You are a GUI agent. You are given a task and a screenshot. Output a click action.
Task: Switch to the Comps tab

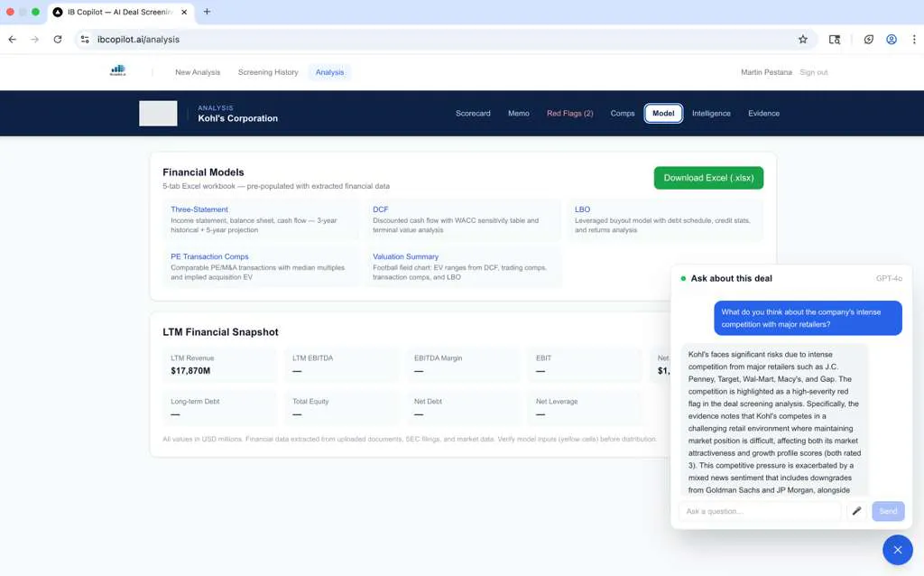pos(623,113)
